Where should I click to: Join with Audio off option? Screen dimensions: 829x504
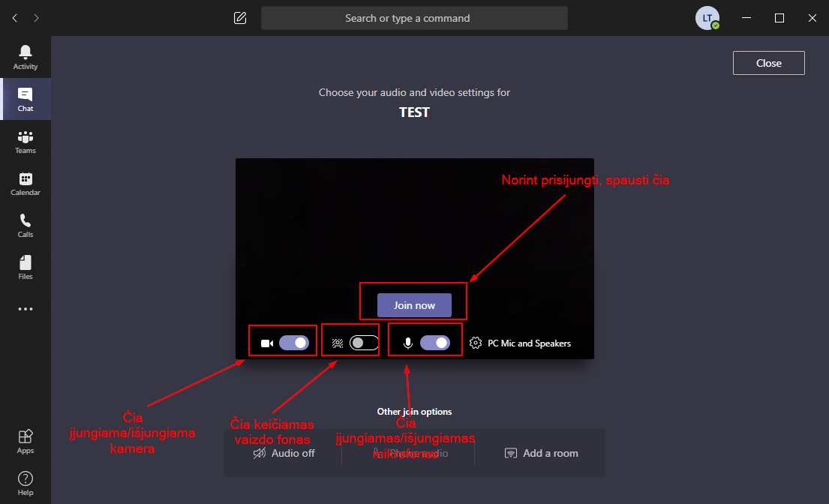tap(284, 453)
